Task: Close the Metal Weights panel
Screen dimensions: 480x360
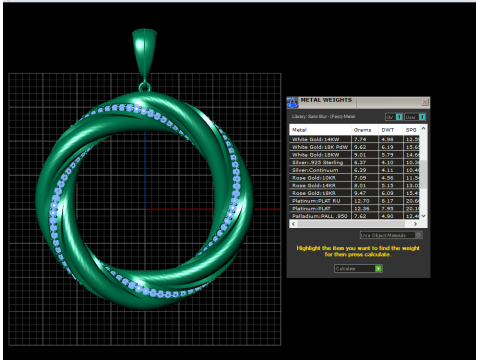Action: 425,102
